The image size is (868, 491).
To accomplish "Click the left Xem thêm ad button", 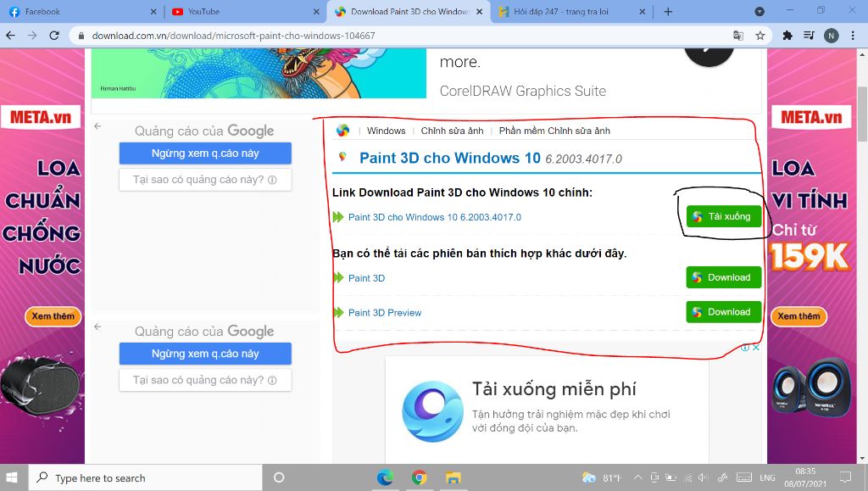I will [53, 316].
